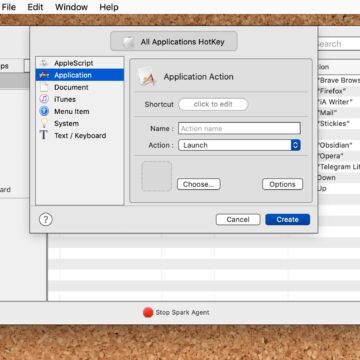Select the Firefox row in background list
Viewport: 360px width, 360px height.
(338, 91)
